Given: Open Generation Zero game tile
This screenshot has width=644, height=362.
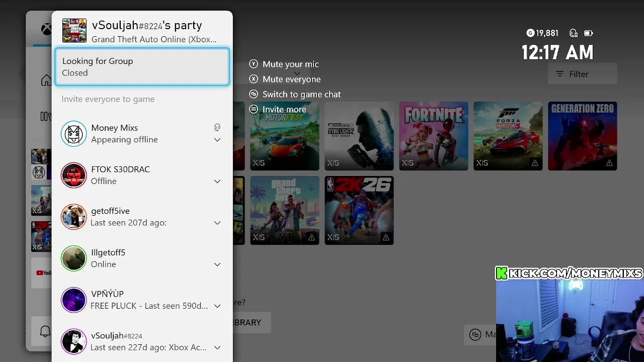Looking at the screenshot, I should pos(582,136).
